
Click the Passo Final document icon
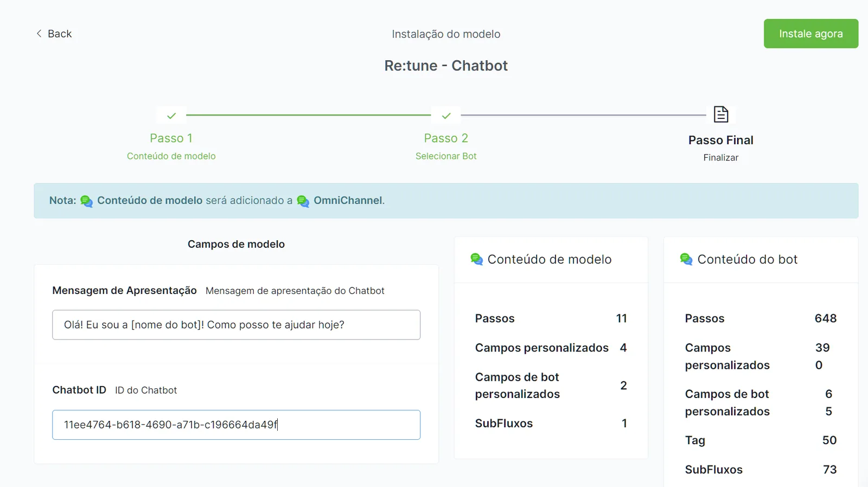721,114
